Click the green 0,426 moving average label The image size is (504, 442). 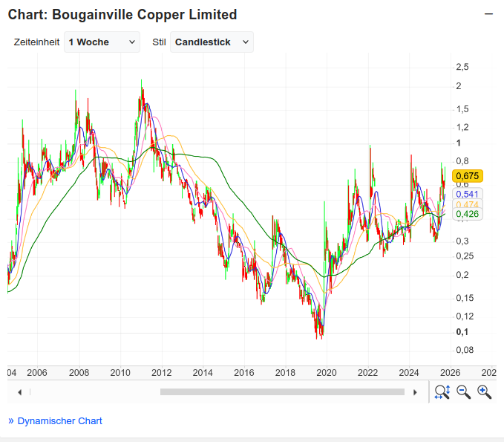pyautogui.click(x=468, y=214)
